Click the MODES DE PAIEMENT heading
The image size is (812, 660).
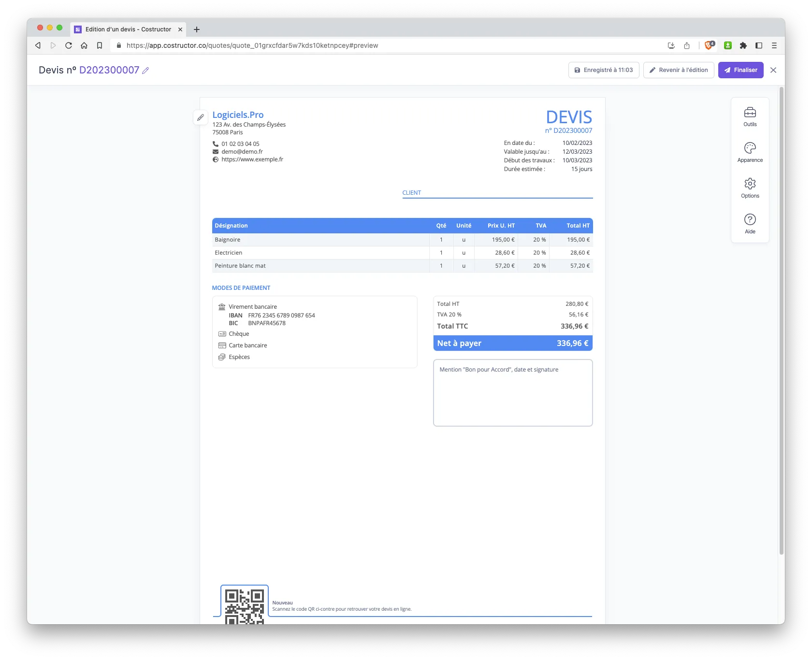coord(241,288)
